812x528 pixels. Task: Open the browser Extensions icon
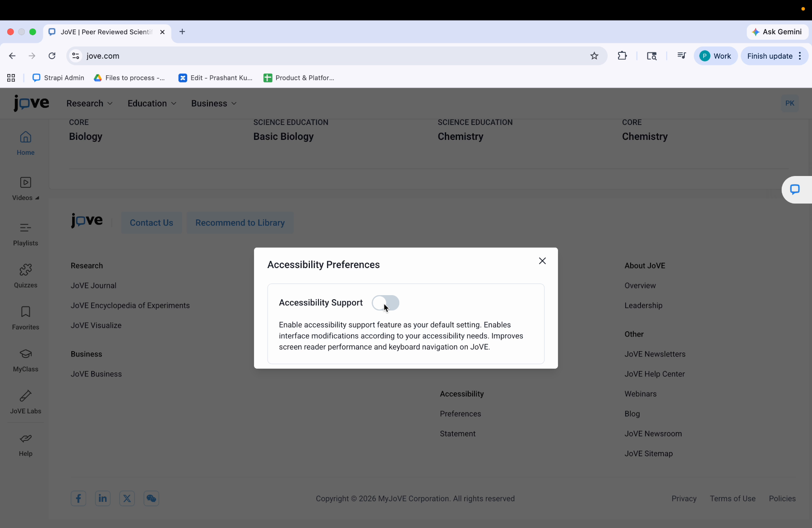point(622,56)
